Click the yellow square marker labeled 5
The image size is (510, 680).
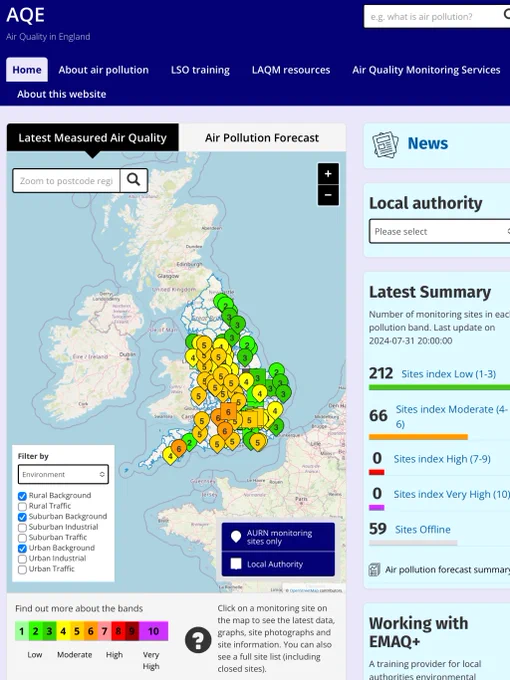click(x=249, y=420)
